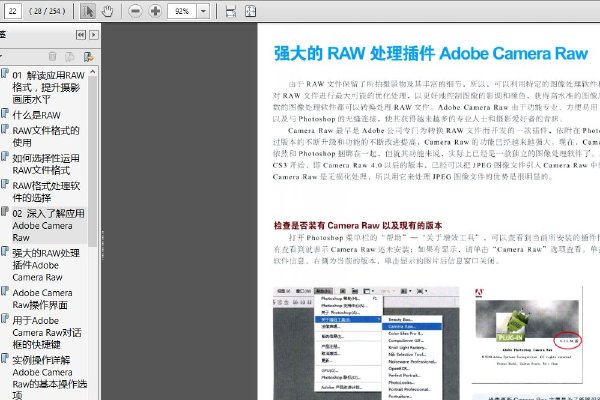Select bookmark 02 深入了解应用Adobe Camera Raw
Viewport: 600px width, 400px height.
point(48,225)
